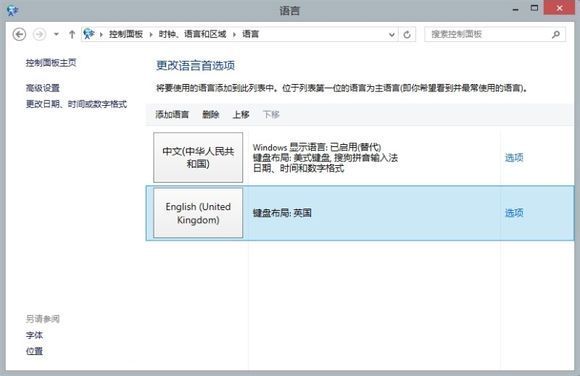The width and height of the screenshot is (580, 376).
Task: Expand the chevron after 时钟、语言和区域 breadcrumb
Action: pyautogui.click(x=234, y=35)
